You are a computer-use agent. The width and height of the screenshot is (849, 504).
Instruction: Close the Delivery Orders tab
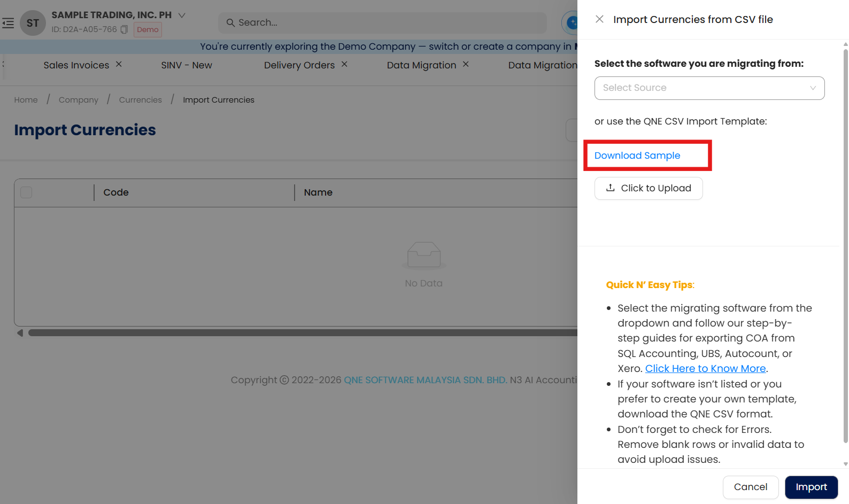[x=344, y=64]
